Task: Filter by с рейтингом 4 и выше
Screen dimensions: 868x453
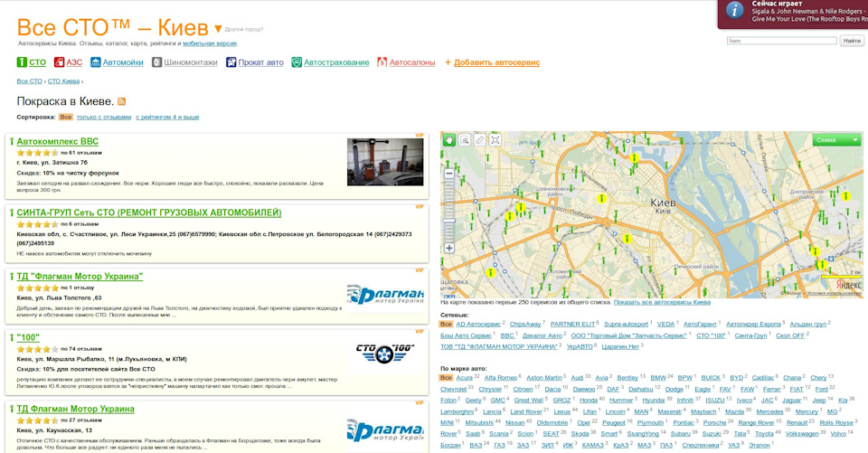Action: point(167,117)
